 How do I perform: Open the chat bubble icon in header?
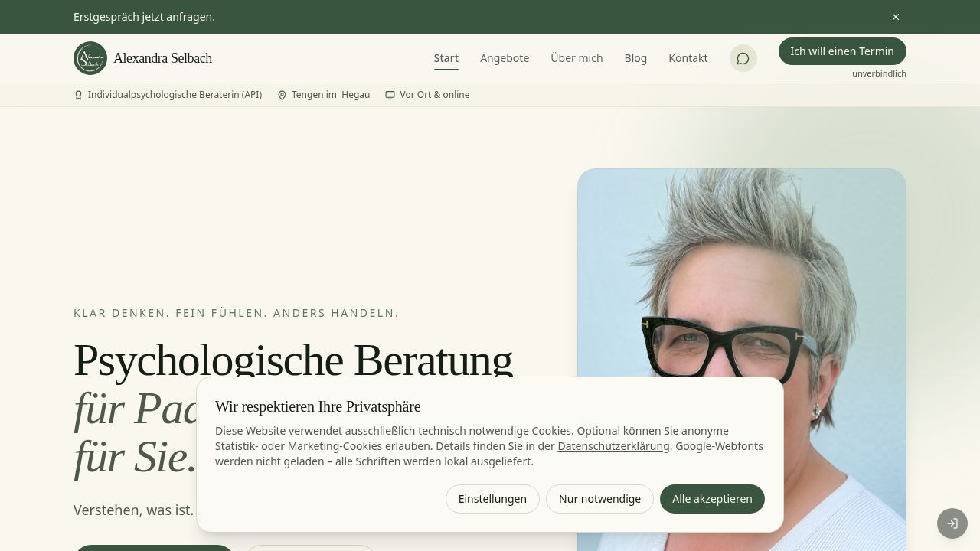743,58
